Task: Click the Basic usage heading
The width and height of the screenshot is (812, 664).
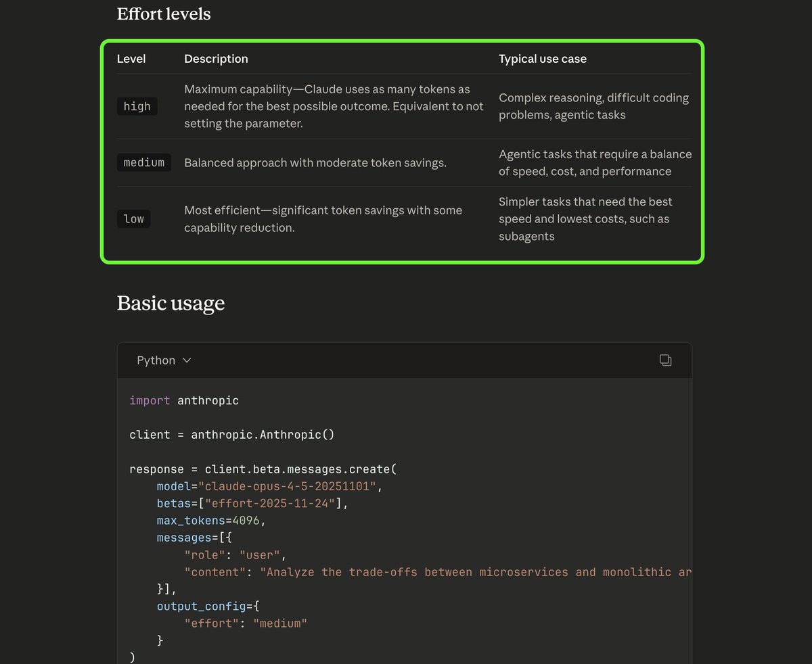Action: tap(171, 303)
